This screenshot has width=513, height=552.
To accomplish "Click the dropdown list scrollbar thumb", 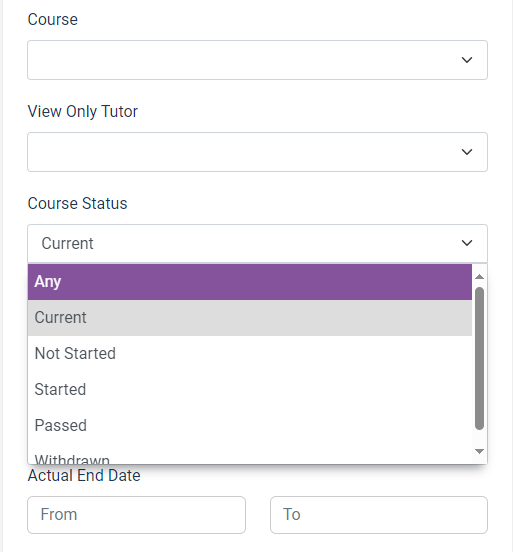I will pyautogui.click(x=479, y=358).
